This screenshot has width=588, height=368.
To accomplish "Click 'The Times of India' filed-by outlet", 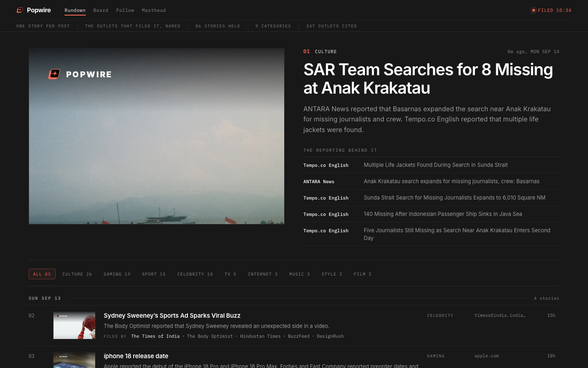I will (155, 336).
